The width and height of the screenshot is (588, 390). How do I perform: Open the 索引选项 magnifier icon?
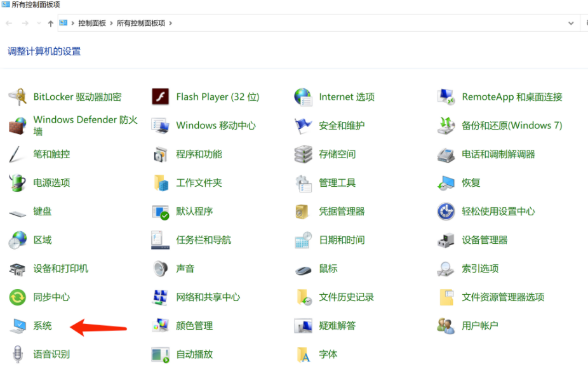coord(446,269)
